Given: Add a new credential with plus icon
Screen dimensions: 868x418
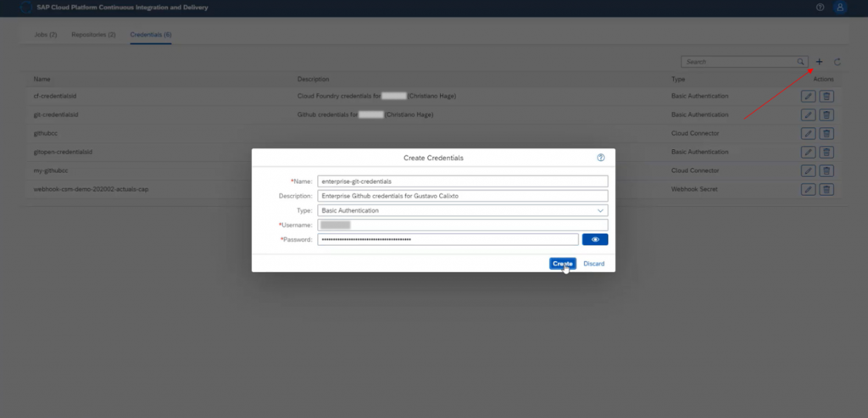Looking at the screenshot, I should click(x=820, y=62).
